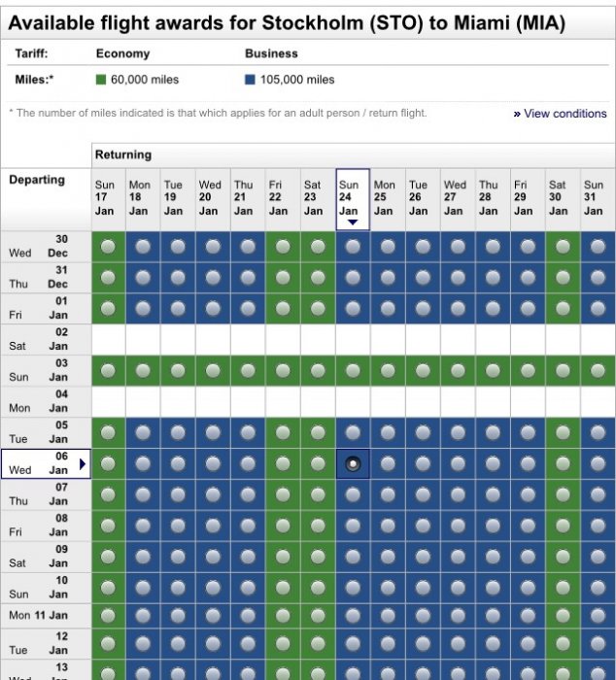Click the down arrow under Sun 24 Jan
Screen dimensions: 616x680
(353, 222)
